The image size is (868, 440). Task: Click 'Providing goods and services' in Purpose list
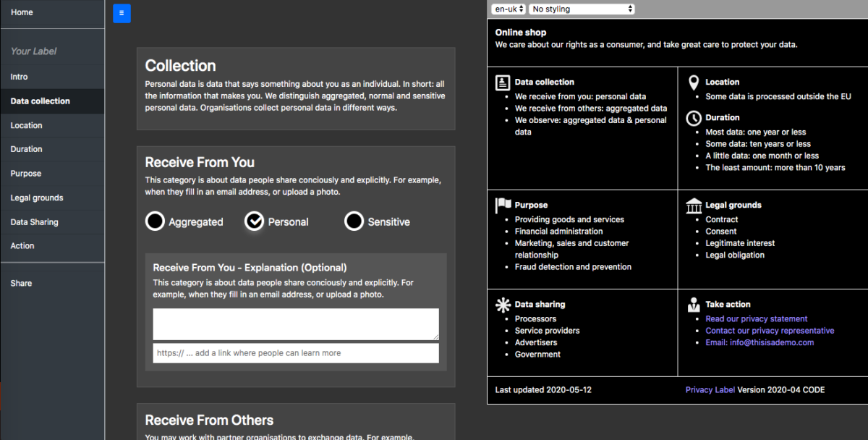coord(569,220)
